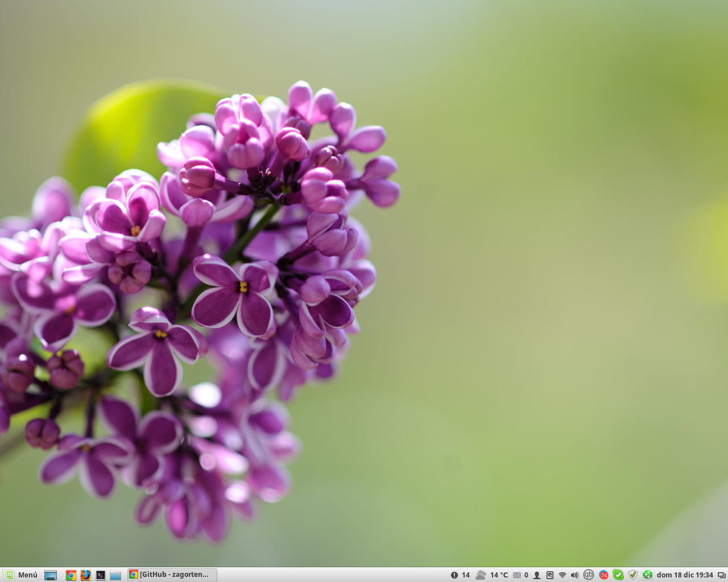Open the volume sound applet
This screenshot has width=728, height=582.
click(574, 575)
